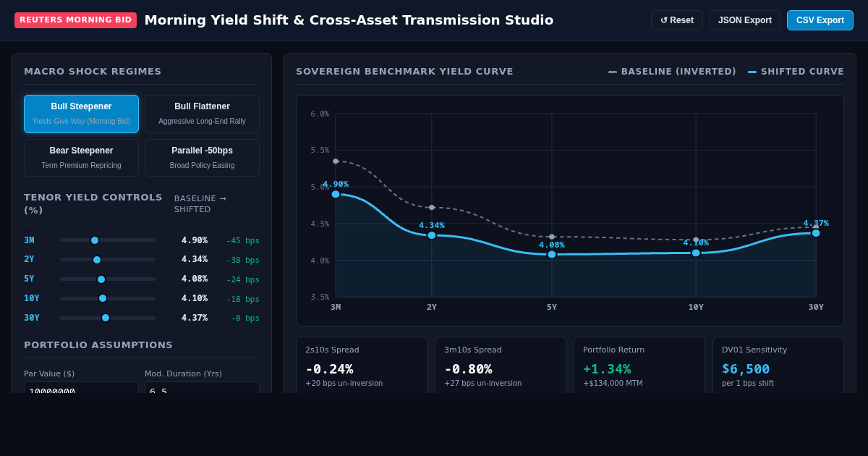The image size is (868, 456).
Task: Click the 30Y tenor label in controls
Action: click(32, 318)
